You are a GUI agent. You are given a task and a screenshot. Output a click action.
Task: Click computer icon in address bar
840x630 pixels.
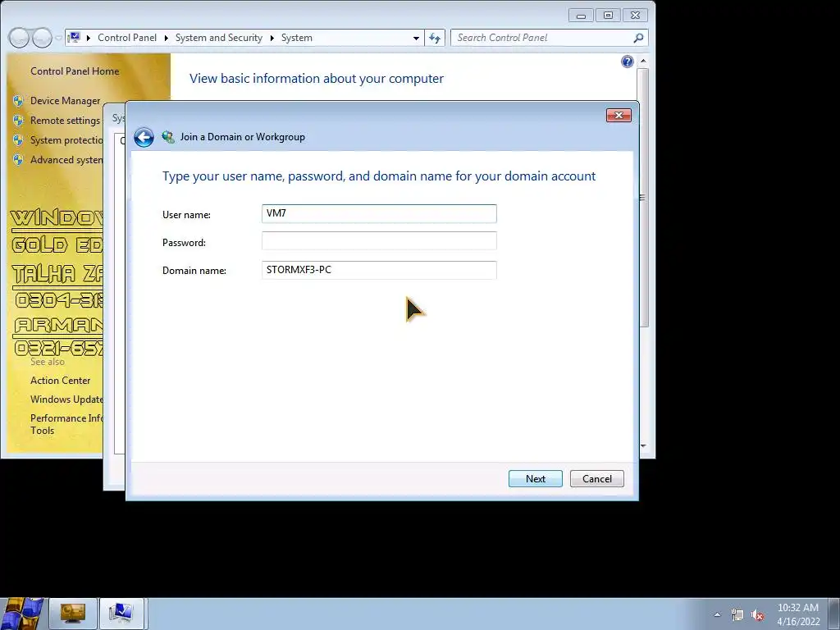[x=75, y=38]
